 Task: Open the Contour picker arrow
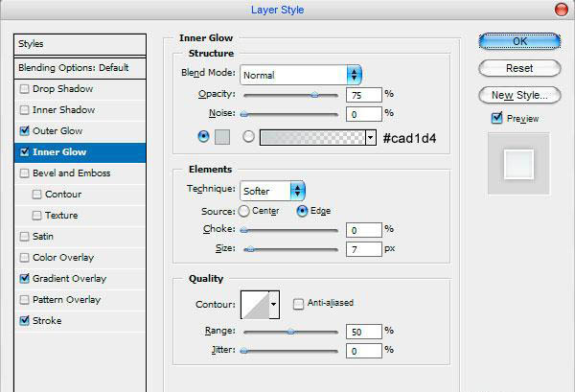pyautogui.click(x=274, y=305)
